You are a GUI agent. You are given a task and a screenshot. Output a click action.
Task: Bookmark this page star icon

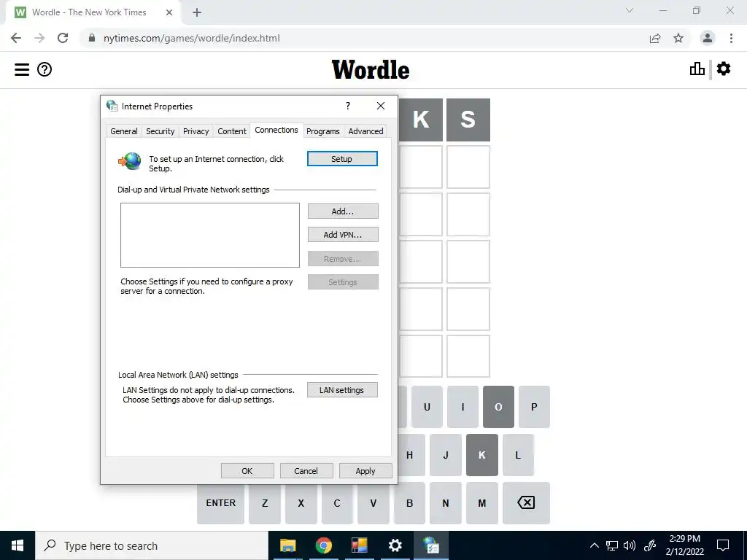point(678,38)
